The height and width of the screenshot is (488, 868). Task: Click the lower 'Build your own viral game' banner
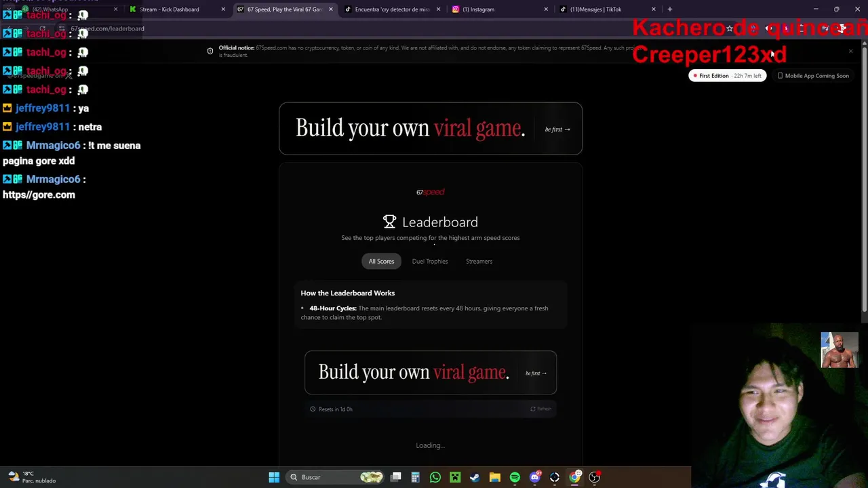(431, 373)
